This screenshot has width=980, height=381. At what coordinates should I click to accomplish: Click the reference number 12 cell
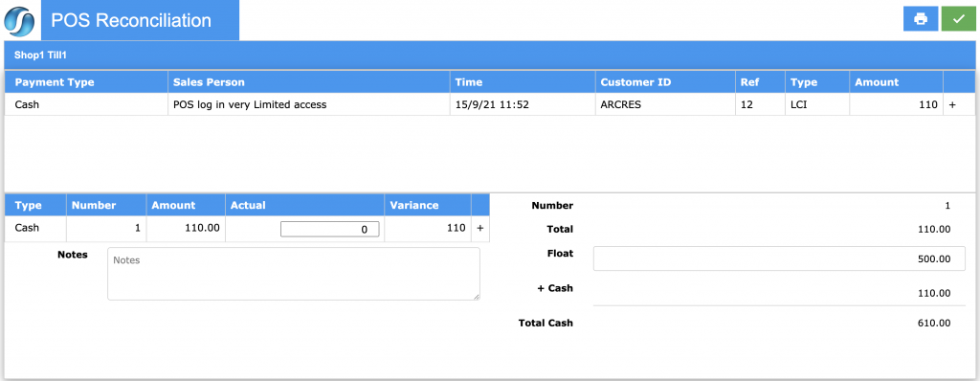pyautogui.click(x=759, y=105)
